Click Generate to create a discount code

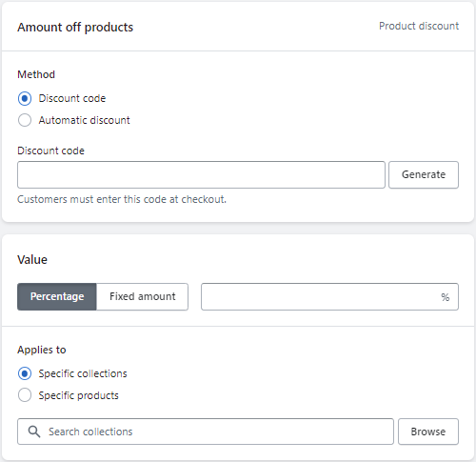coord(424,174)
